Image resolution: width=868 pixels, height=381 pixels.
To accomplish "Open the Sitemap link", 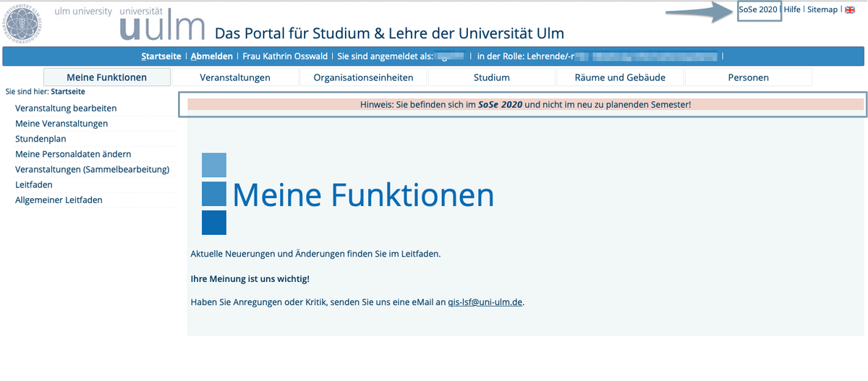I will point(822,9).
